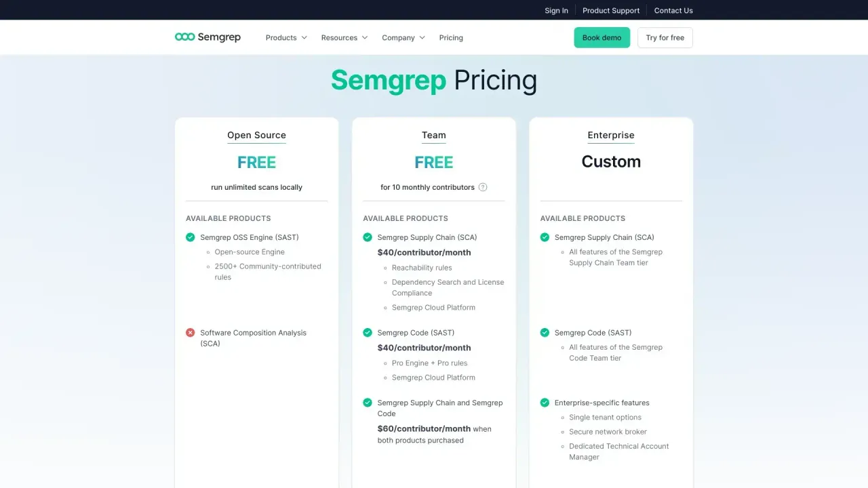Click 'Semgrep OSS Engine (SAST)' label

(x=249, y=237)
